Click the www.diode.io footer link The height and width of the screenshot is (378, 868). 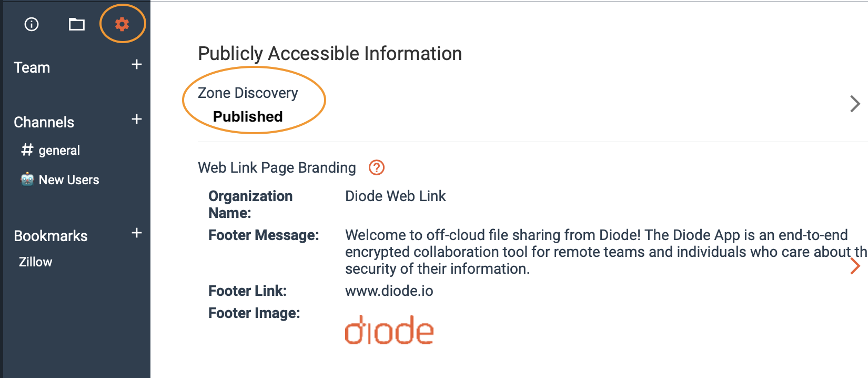point(389,291)
